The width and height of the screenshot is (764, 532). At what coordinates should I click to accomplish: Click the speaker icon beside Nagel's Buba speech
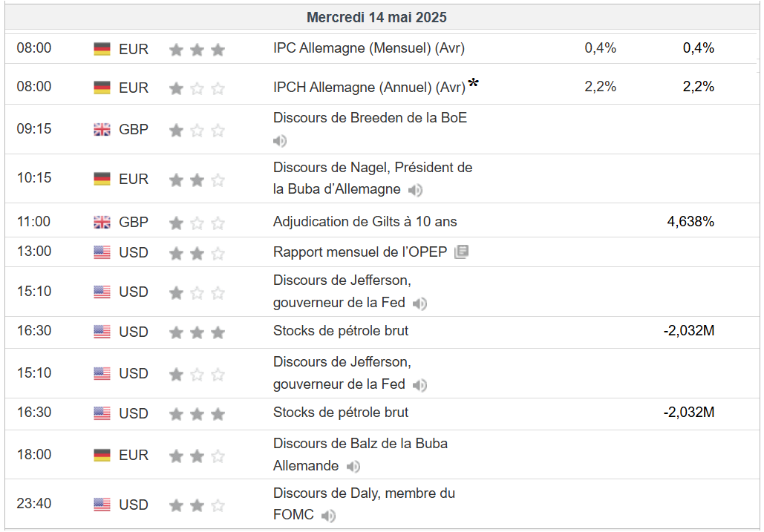click(x=416, y=190)
